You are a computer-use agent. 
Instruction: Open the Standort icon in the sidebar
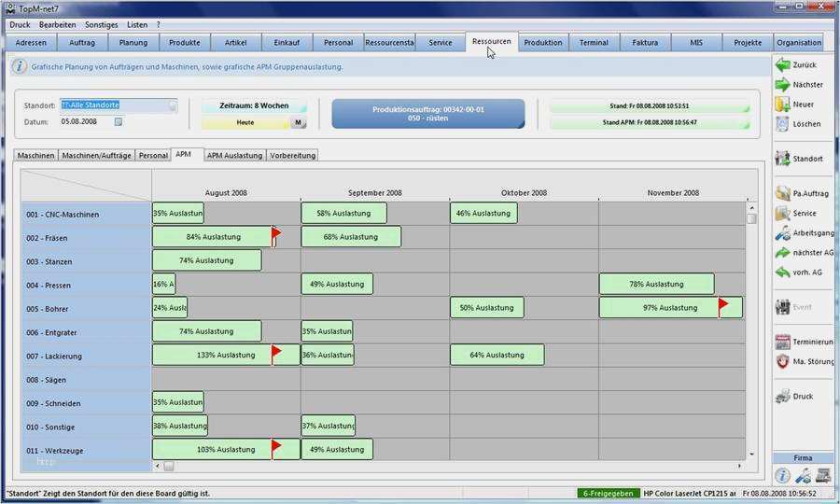[783, 159]
